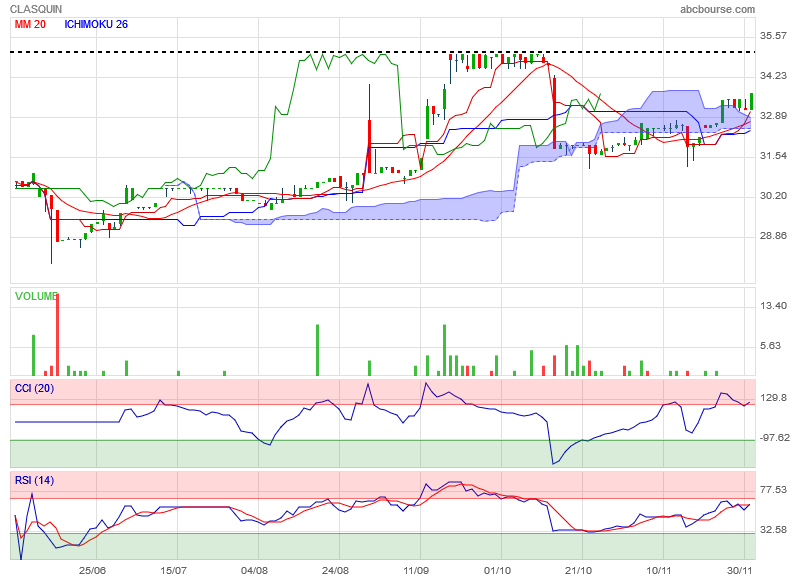Select the MM 20 legend label
The height and width of the screenshot is (580, 800).
(30, 24)
